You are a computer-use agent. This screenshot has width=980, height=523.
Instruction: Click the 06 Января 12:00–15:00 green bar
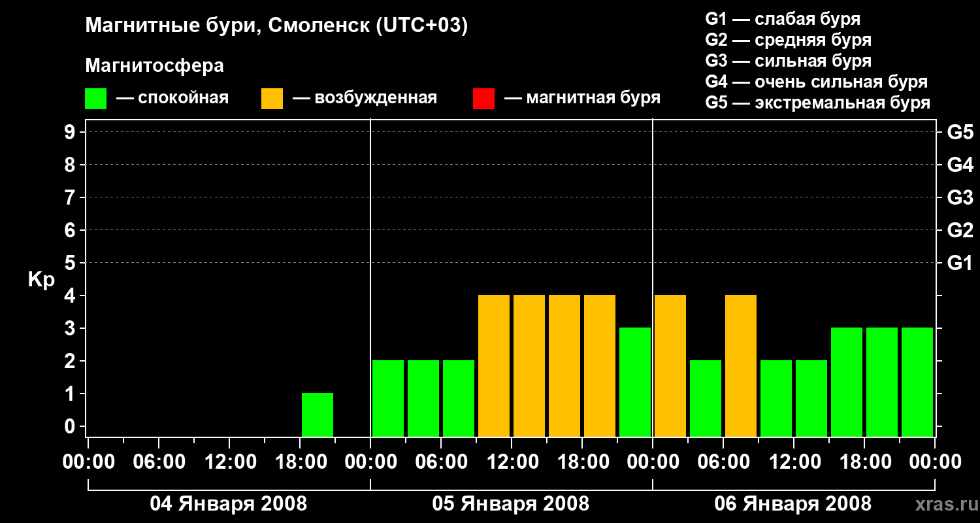[x=811, y=398]
